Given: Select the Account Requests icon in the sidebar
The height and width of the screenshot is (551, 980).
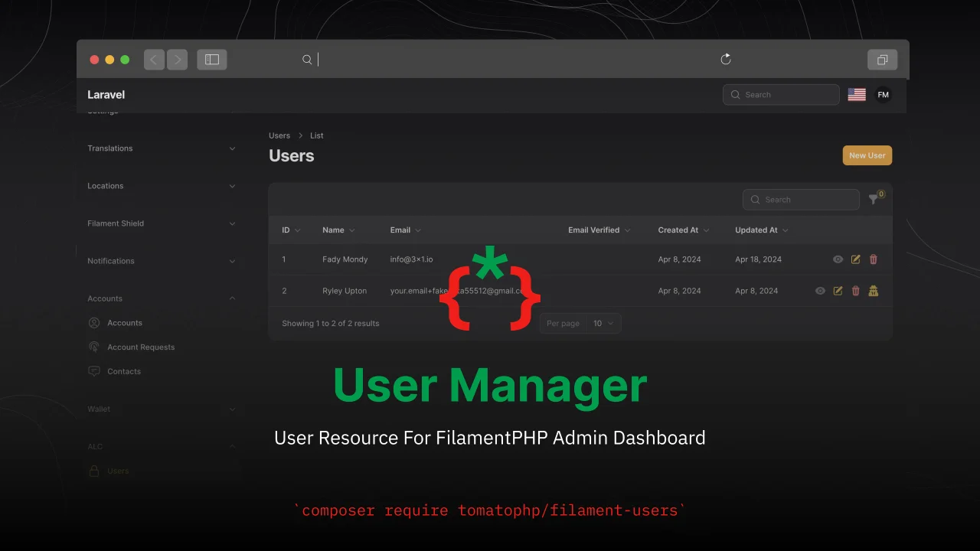Looking at the screenshot, I should [94, 347].
